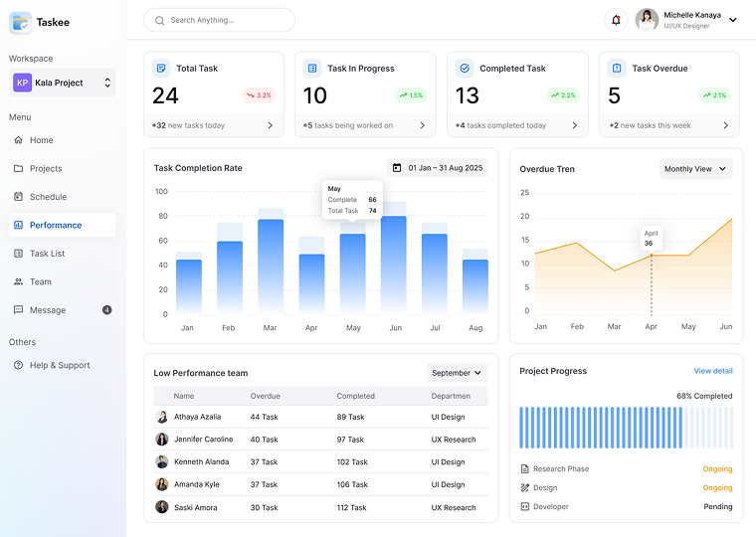
Task: Expand the user profile chevron
Action: [x=733, y=20]
